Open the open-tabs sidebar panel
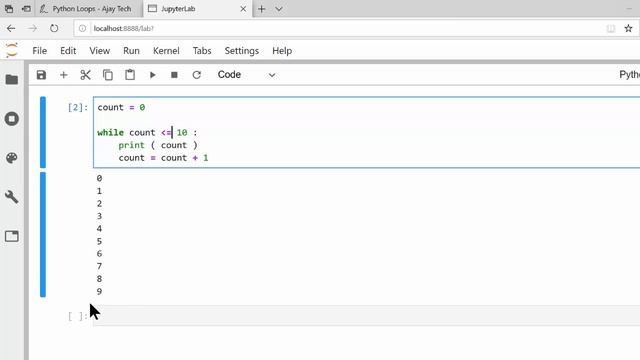Image resolution: width=640 pixels, height=360 pixels. click(x=12, y=236)
